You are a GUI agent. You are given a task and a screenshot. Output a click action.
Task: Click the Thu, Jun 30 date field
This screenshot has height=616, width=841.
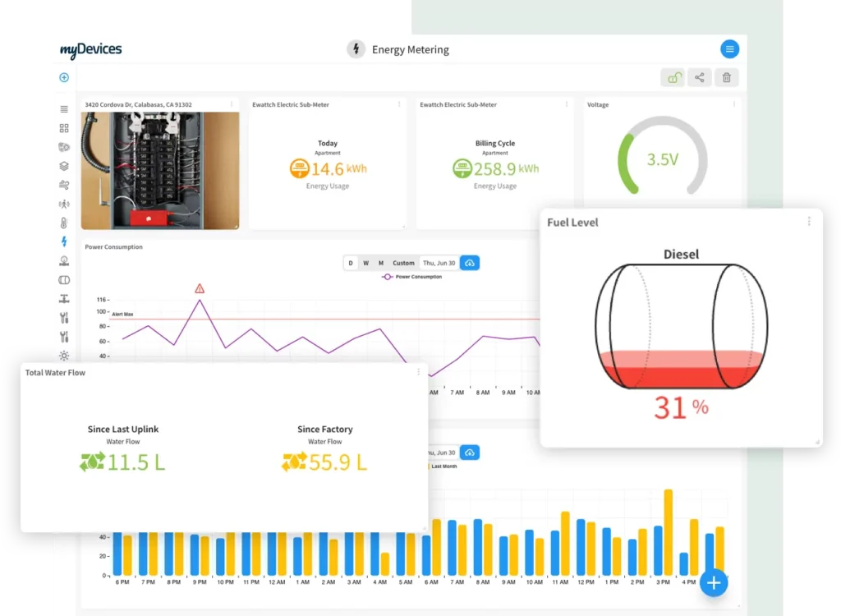pos(439,263)
